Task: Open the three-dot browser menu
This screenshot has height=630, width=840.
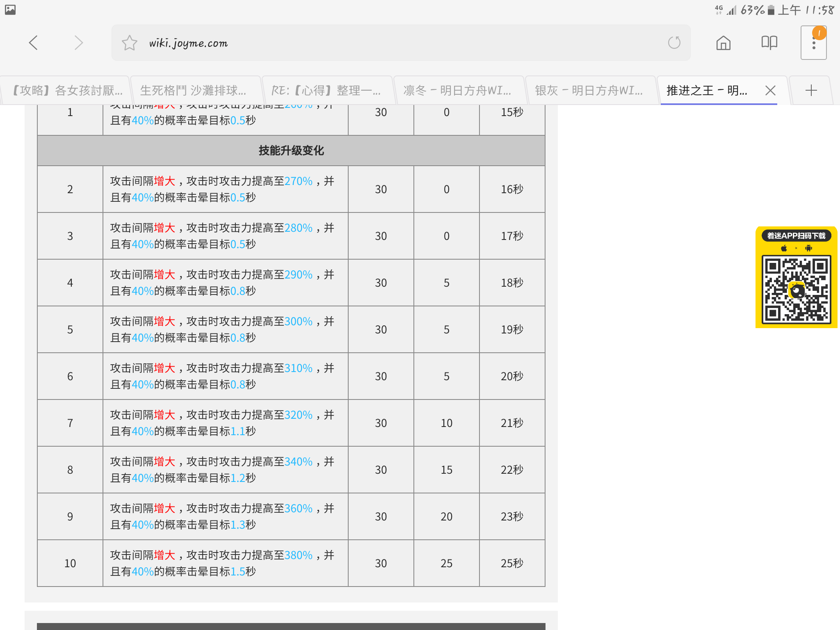Action: [814, 43]
